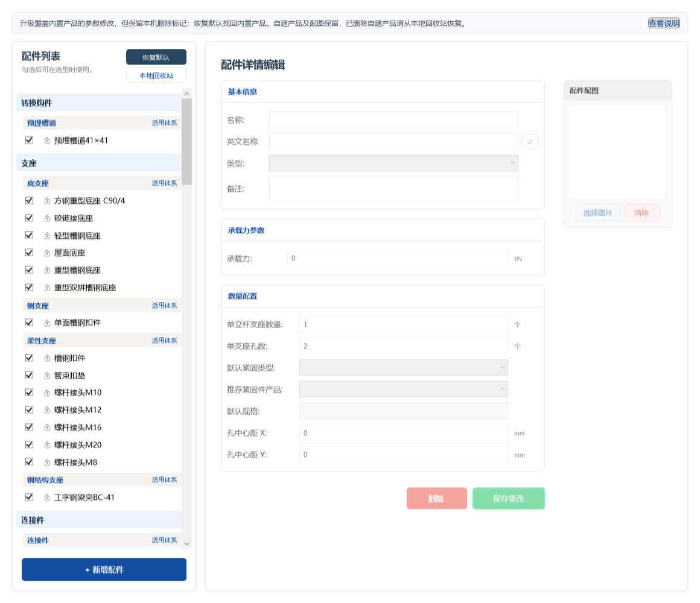700x603 pixels.
Task: Click the 孔中心距 X input field
Action: coord(403,432)
